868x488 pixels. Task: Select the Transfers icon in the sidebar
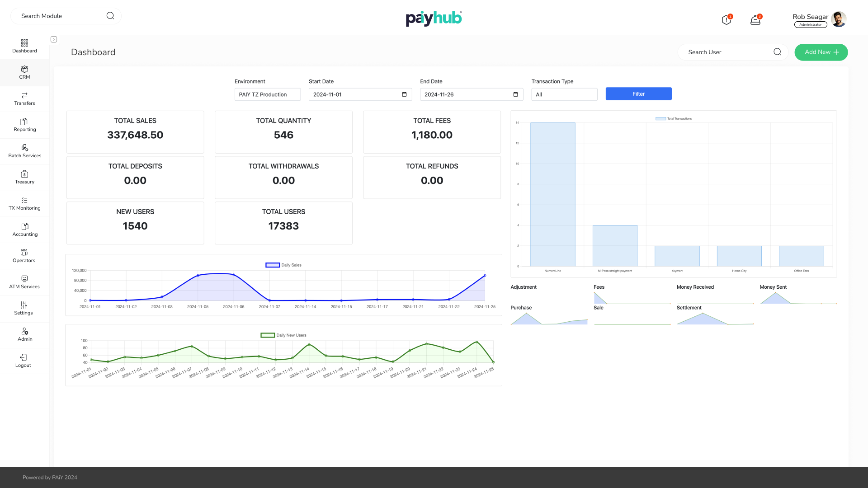(x=24, y=99)
